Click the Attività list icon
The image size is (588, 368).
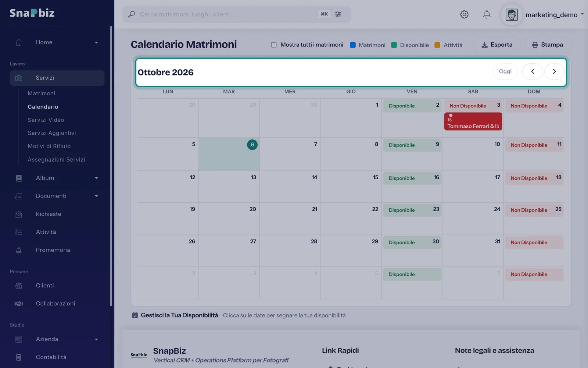[x=19, y=232]
